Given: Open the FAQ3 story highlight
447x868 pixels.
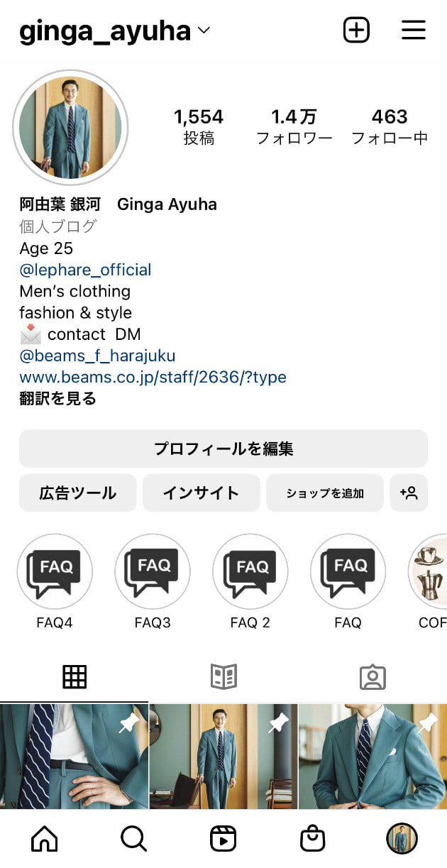Looking at the screenshot, I should 153,571.
